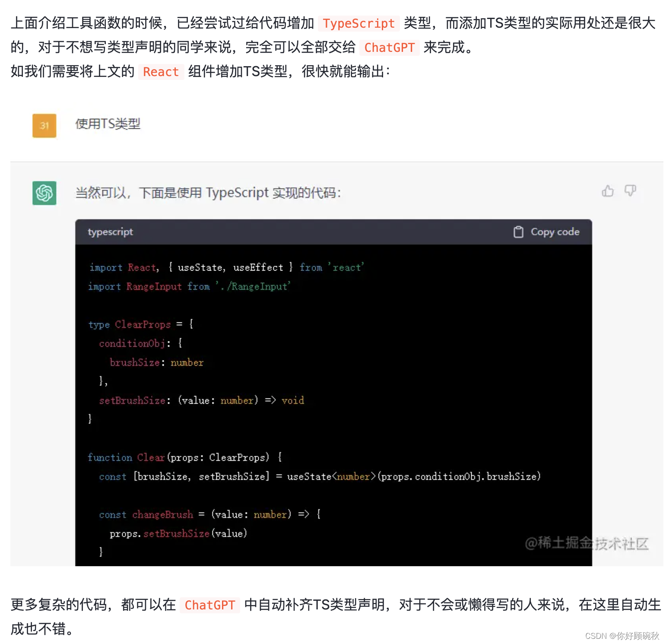Click the inline React code tag
This screenshot has height=644, width=666.
coord(161,72)
